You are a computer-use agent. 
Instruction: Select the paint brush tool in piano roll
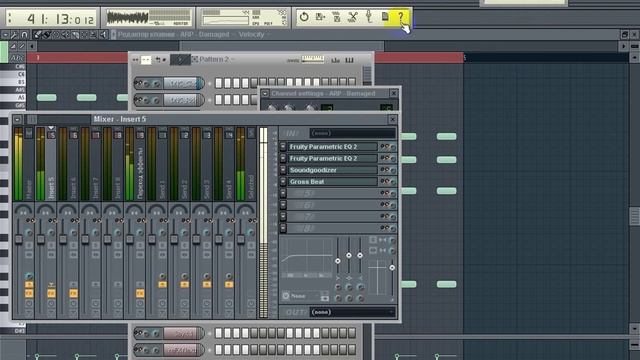tap(46, 35)
